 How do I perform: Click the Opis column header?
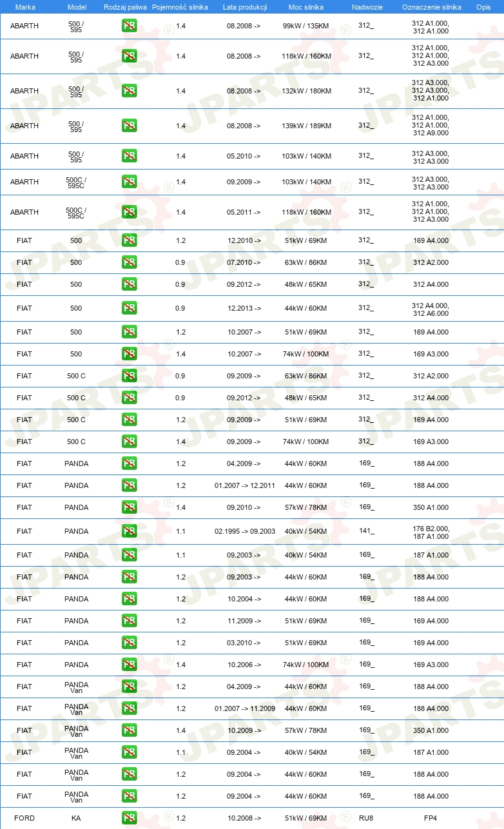483,7
